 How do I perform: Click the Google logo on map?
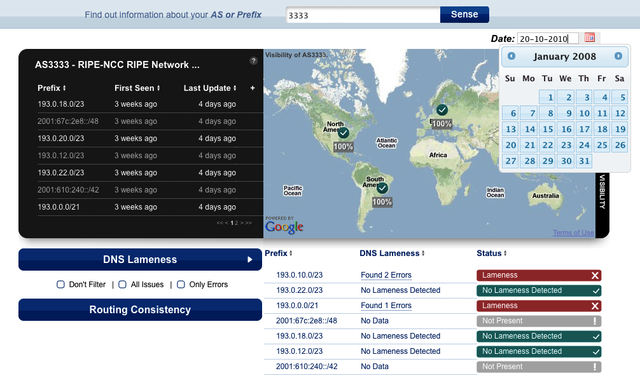(x=284, y=226)
